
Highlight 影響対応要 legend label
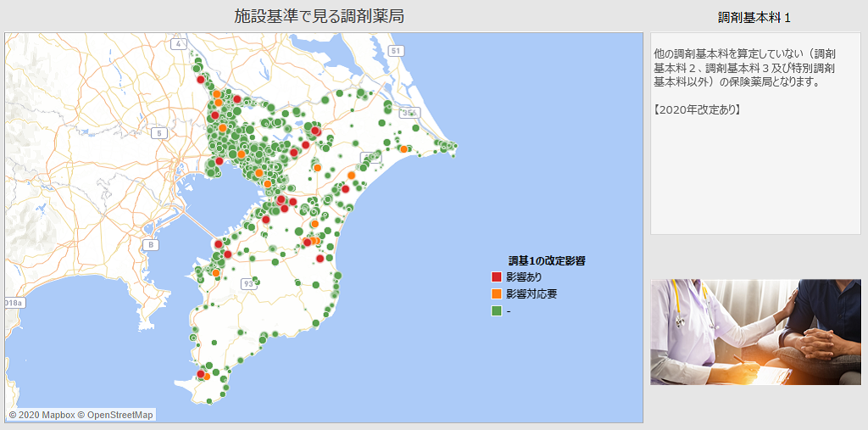pyautogui.click(x=531, y=294)
